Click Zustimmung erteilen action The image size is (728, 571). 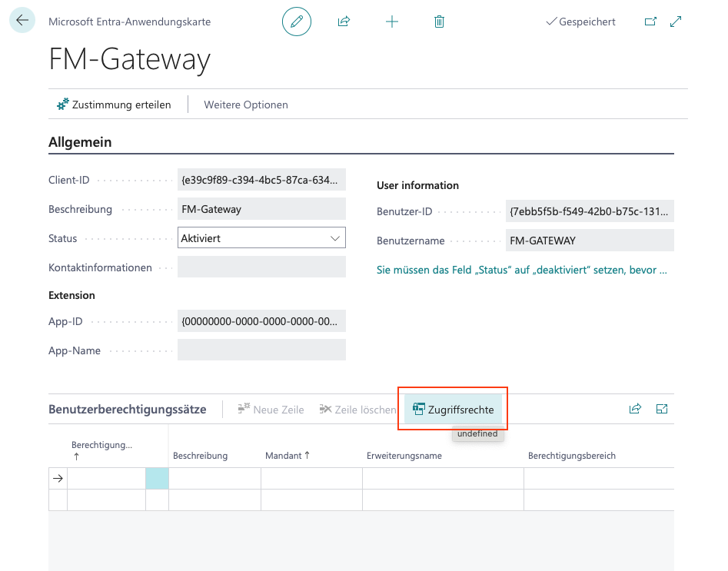114,105
